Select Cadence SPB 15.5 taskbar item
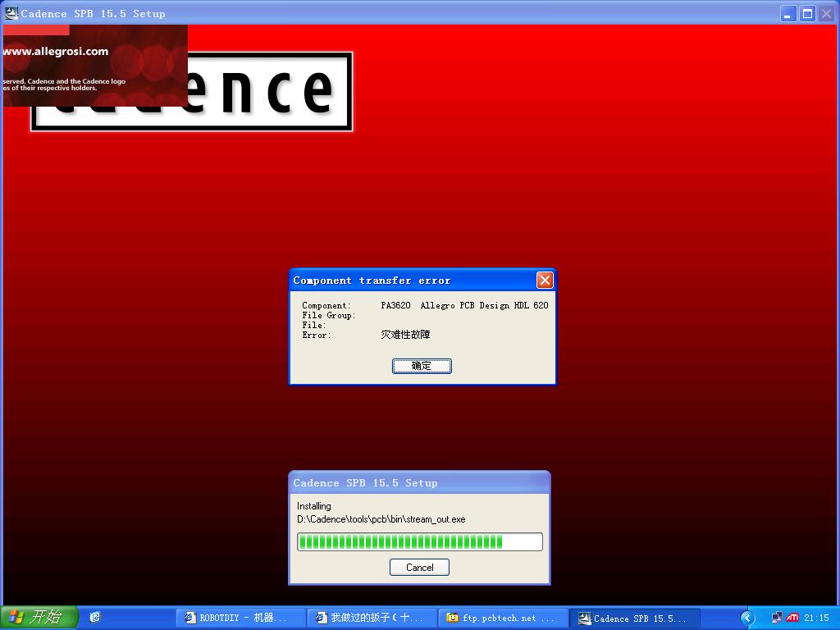 coord(634,619)
